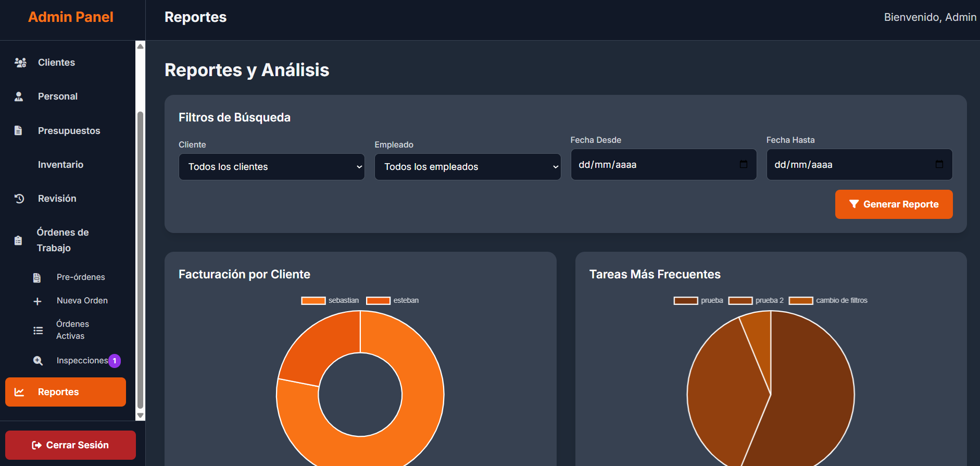
Task: Click the Revisión history clock icon
Action: coord(19,199)
